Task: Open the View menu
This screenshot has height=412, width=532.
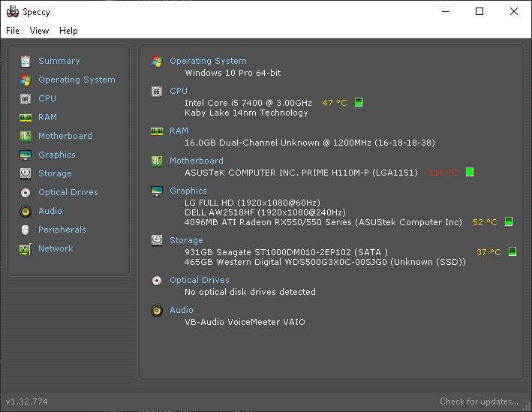Action: 39,31
